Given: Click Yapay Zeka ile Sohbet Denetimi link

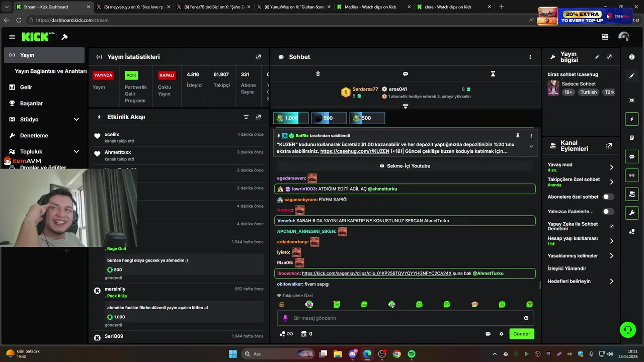Looking at the screenshot, I should [x=581, y=226].
